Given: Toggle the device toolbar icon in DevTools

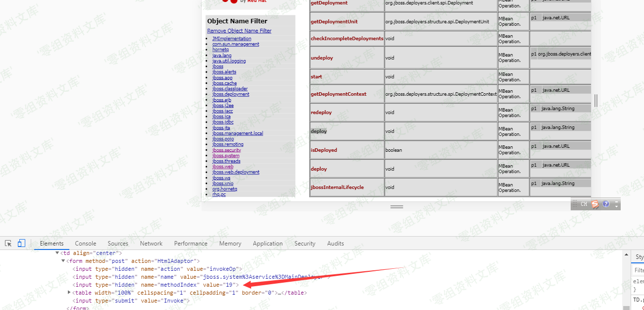Looking at the screenshot, I should point(21,244).
